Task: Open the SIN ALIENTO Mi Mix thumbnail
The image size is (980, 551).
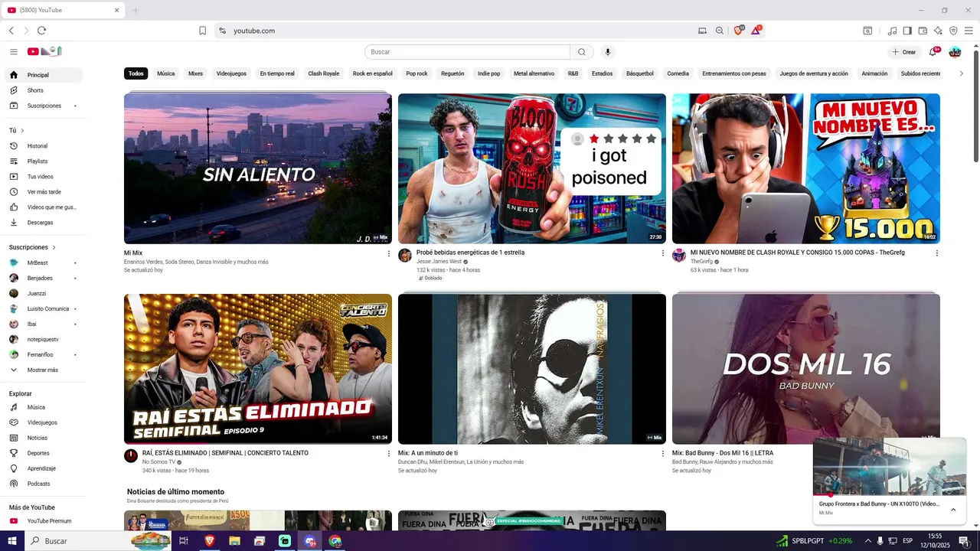Action: tap(258, 168)
